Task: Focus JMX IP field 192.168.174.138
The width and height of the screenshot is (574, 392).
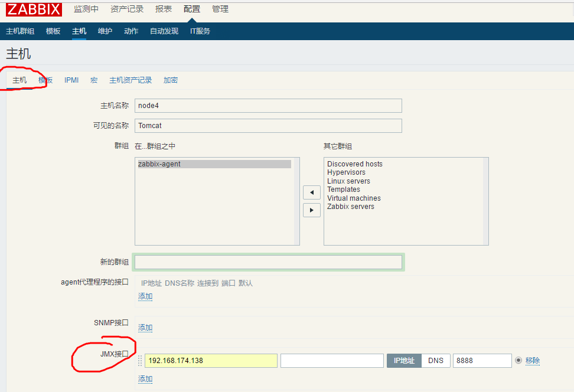Action: [x=211, y=361]
